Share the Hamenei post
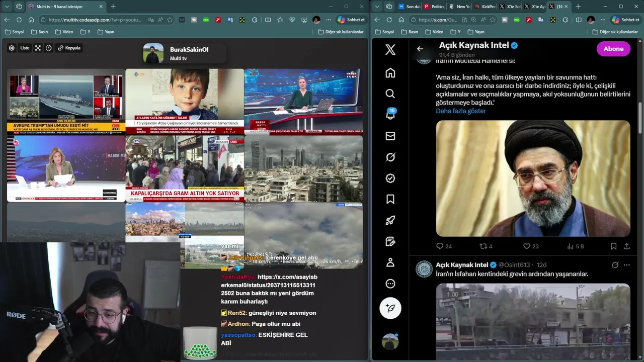This screenshot has height=362, width=644. point(626,246)
